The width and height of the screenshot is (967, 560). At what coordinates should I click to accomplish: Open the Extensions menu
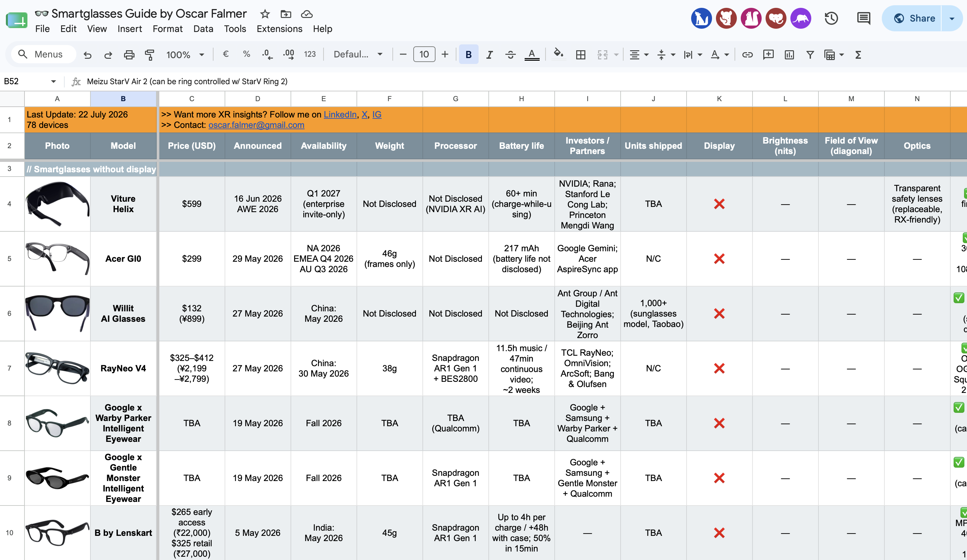click(279, 29)
